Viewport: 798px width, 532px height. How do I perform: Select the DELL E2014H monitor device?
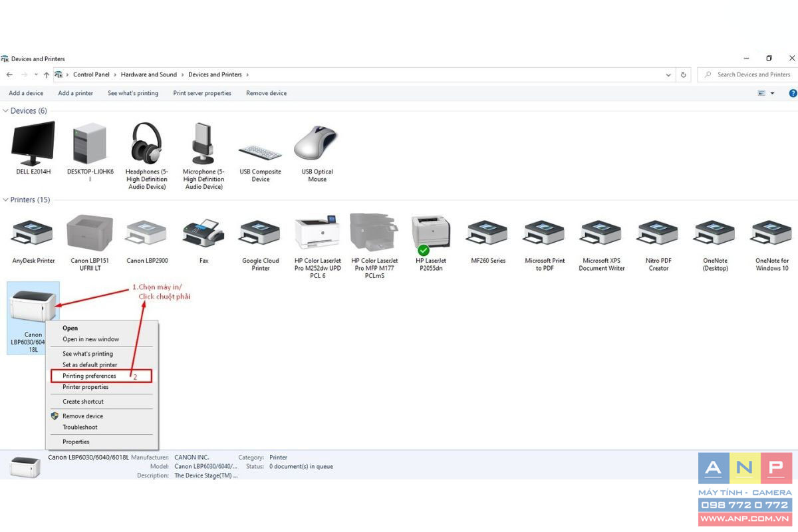pos(33,148)
